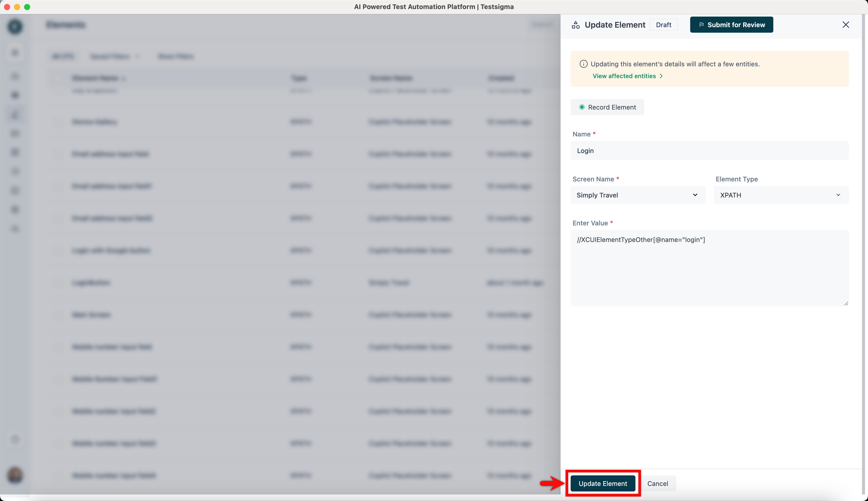The image size is (868, 501).
Task: Close the Update Element panel with X
Action: click(x=846, y=25)
